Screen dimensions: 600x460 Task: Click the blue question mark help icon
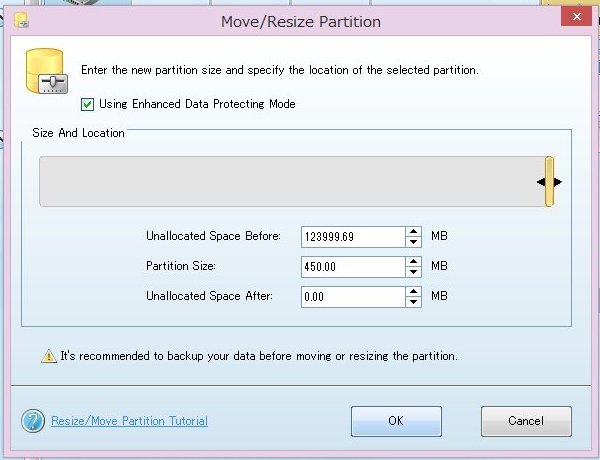tap(33, 421)
